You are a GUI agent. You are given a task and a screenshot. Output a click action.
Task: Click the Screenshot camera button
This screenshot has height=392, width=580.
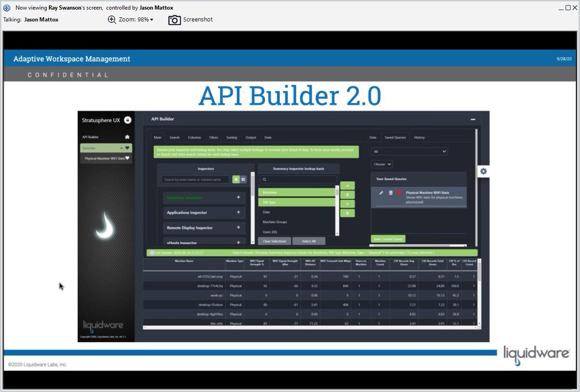coord(190,19)
